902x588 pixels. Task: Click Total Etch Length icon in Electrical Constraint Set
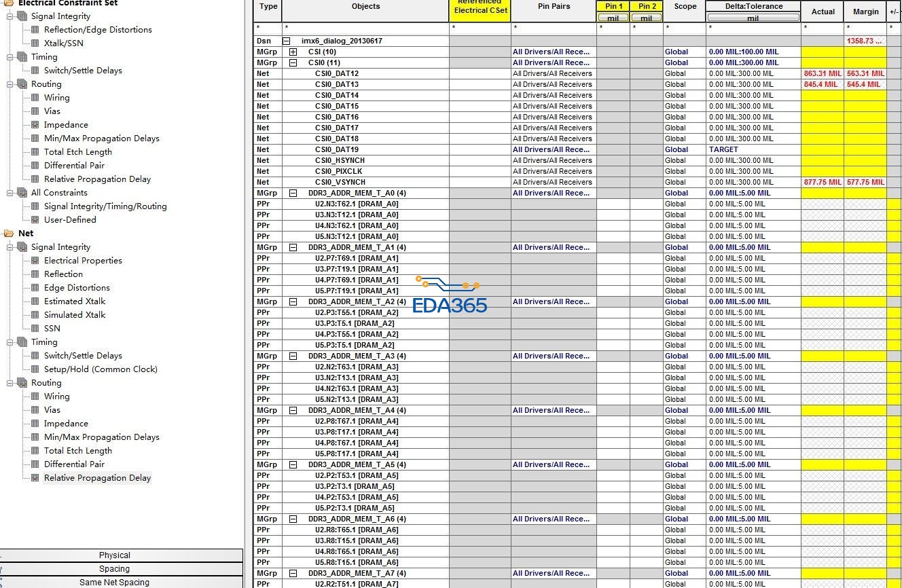click(x=35, y=152)
